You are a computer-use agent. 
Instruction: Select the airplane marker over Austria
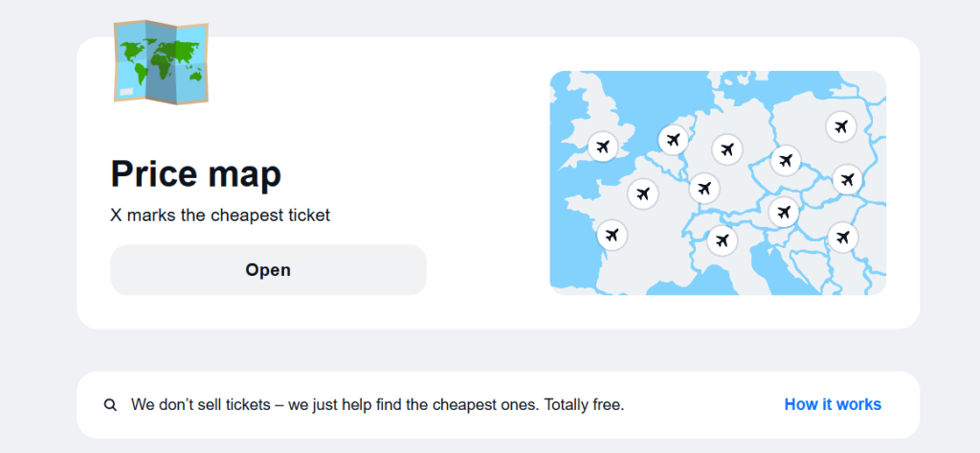coord(784,212)
